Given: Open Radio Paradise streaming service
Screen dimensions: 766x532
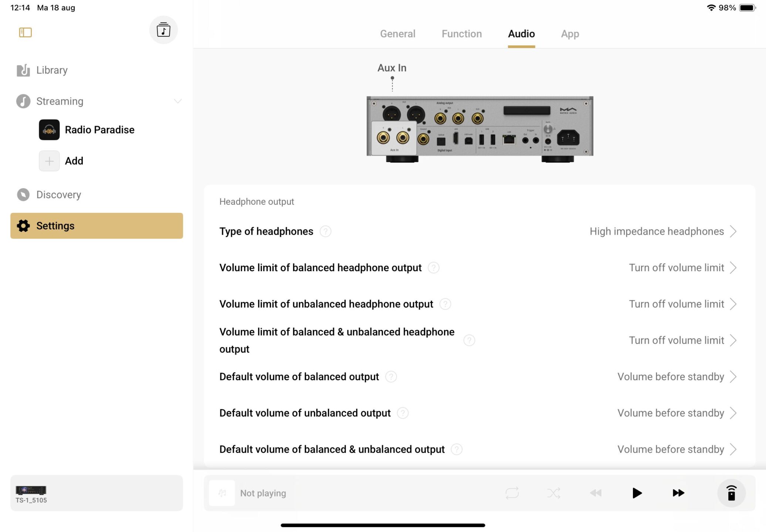Looking at the screenshot, I should click(x=87, y=130).
